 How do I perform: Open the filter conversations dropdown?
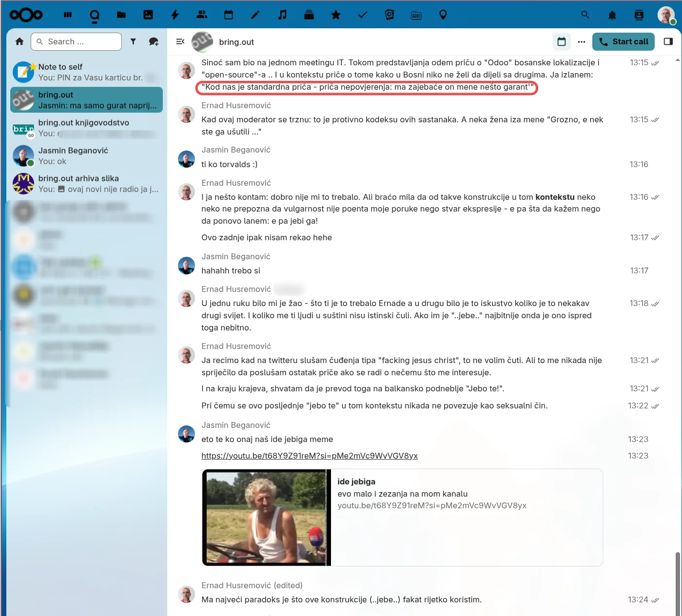point(133,41)
